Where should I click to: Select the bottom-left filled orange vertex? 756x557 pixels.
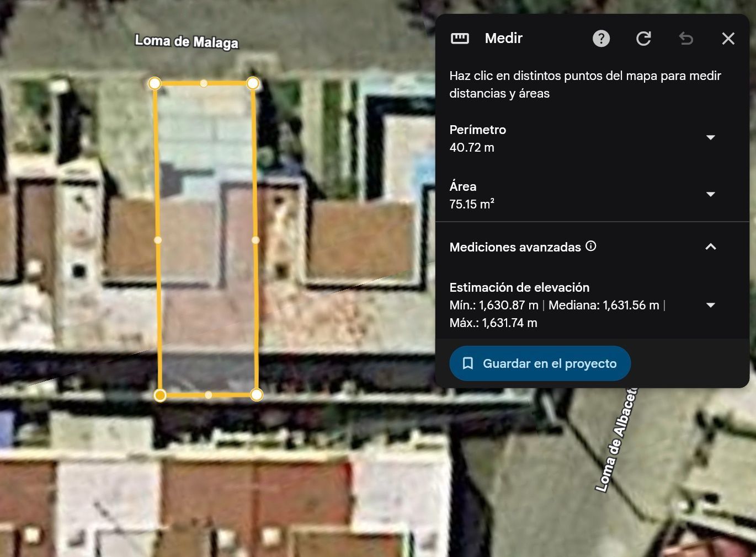[x=160, y=395]
